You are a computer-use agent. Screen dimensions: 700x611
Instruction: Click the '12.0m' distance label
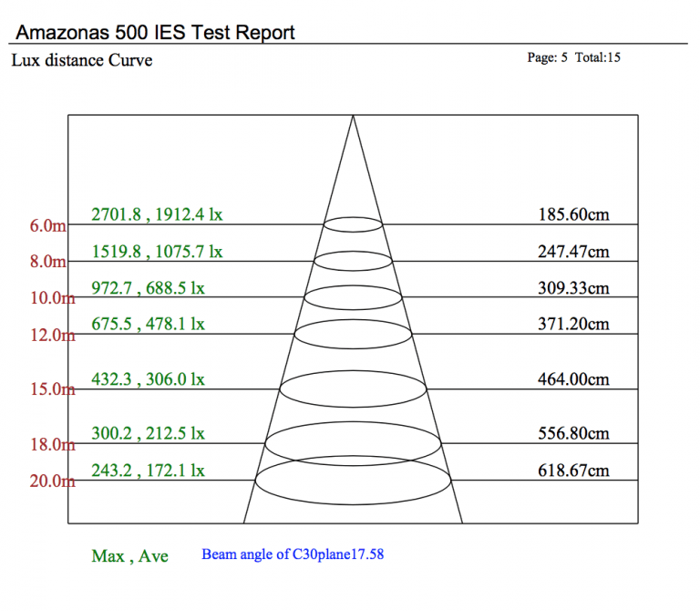53,335
